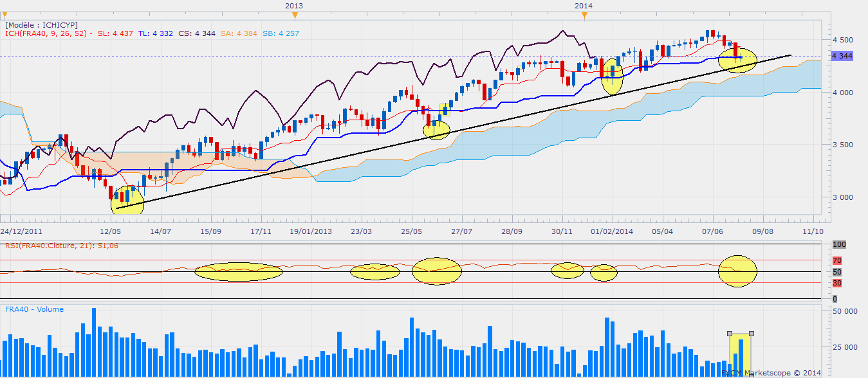Image resolution: width=868 pixels, height=378 pixels.
Task: Click the RSI 30 level label
Action: tap(836, 283)
